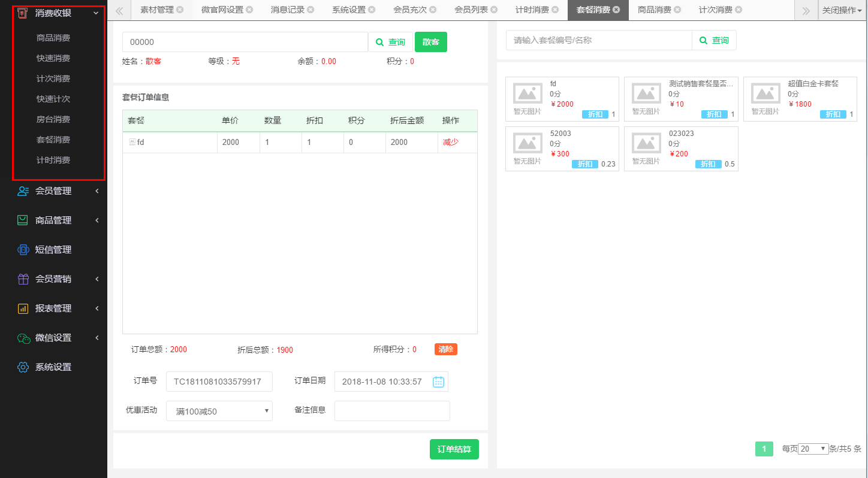The width and height of the screenshot is (868, 478).
Task: Expand the 会员营销 menu section
Action: pos(97,279)
